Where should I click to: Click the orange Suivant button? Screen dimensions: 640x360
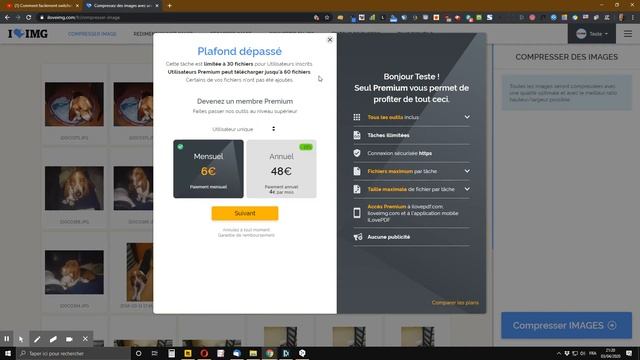pos(245,213)
